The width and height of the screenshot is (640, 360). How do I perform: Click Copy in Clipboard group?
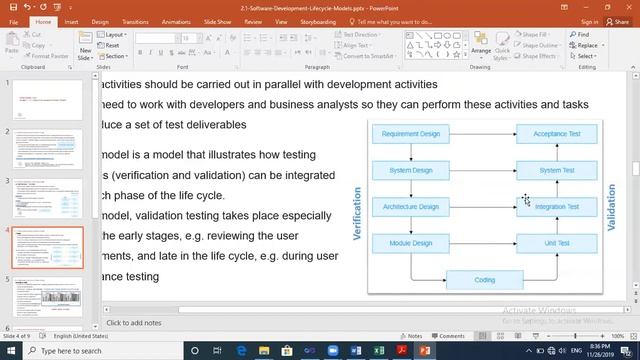pos(34,45)
